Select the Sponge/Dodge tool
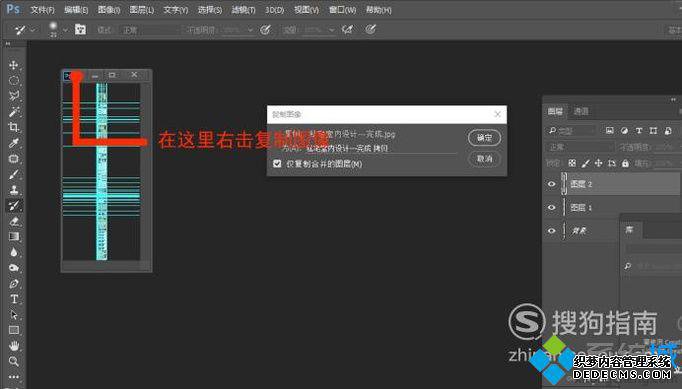The width and height of the screenshot is (682, 389). tap(13, 268)
